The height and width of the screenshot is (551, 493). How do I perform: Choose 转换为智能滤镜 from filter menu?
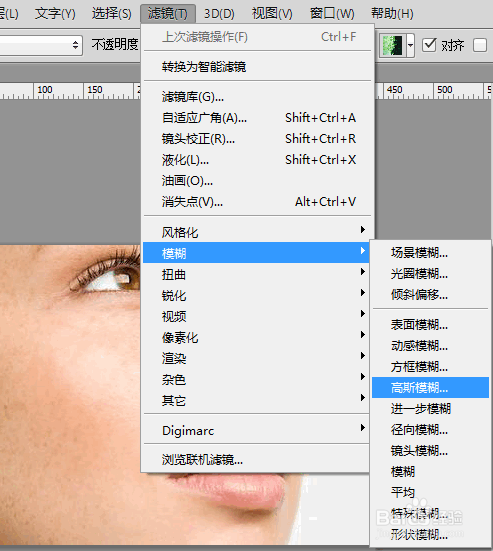(257, 66)
